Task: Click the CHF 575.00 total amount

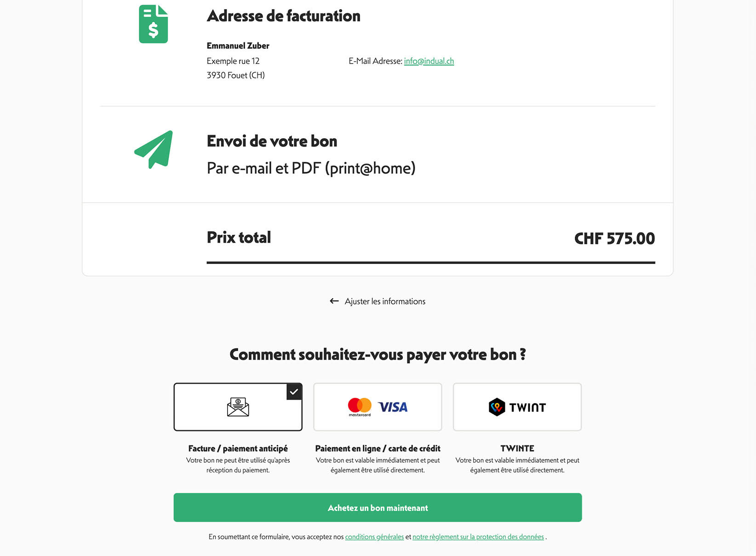Action: tap(614, 238)
